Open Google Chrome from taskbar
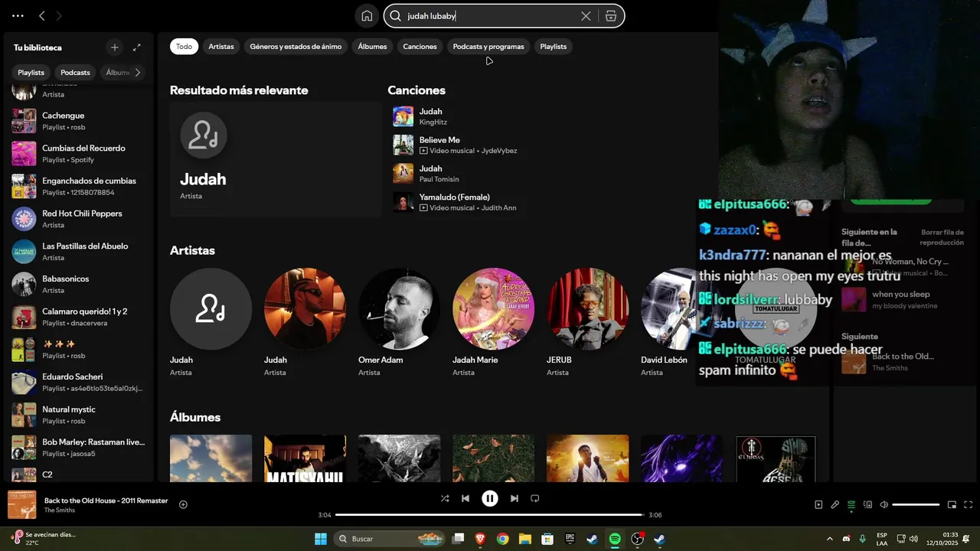 502,539
